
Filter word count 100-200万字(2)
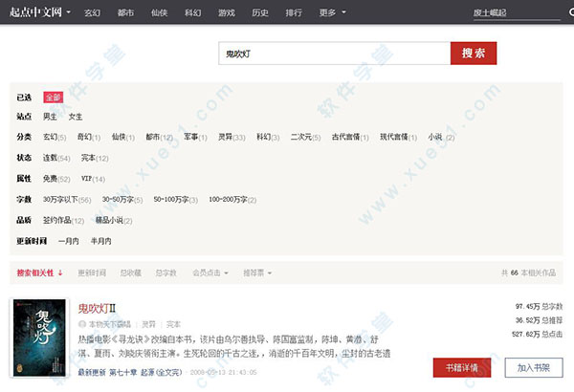click(232, 200)
